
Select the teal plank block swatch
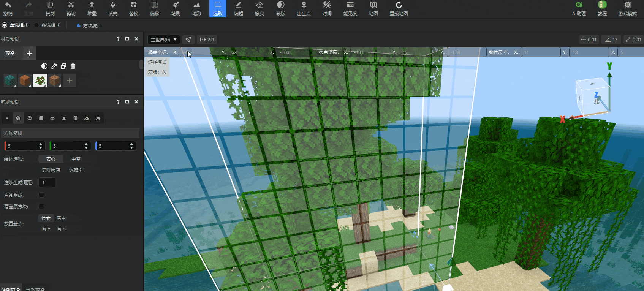tap(10, 81)
